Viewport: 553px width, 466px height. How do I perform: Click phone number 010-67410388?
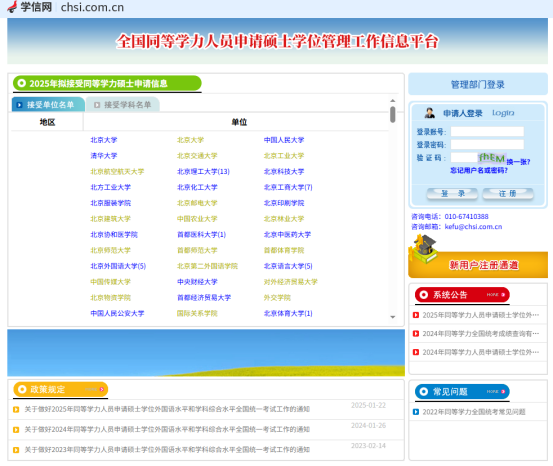tap(466, 216)
